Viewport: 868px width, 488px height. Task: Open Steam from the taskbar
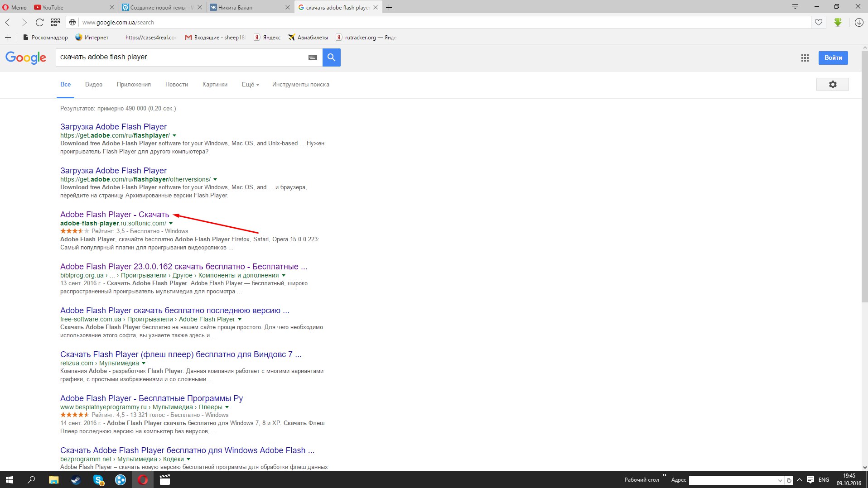pyautogui.click(x=76, y=480)
